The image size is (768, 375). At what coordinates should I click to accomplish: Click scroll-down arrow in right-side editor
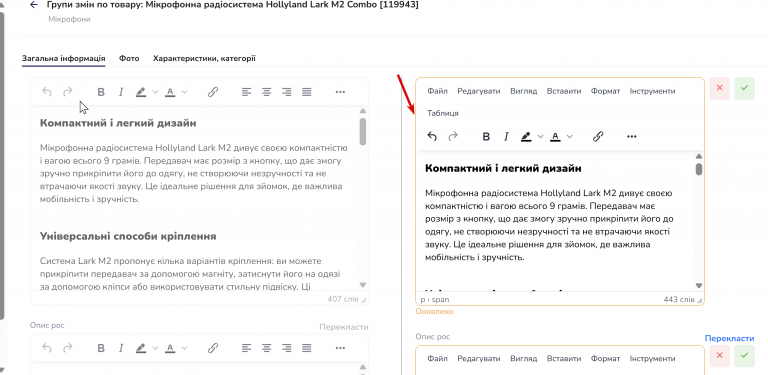[x=699, y=285]
